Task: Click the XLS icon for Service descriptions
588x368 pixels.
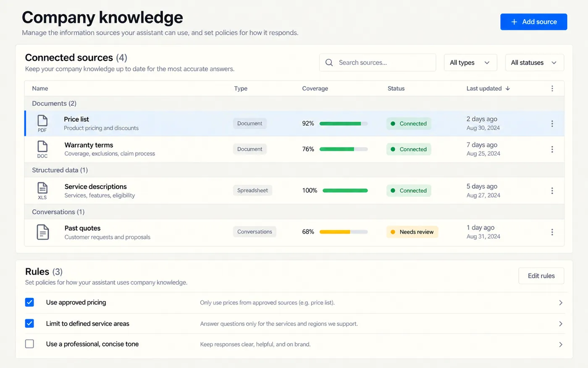Action: [42, 191]
